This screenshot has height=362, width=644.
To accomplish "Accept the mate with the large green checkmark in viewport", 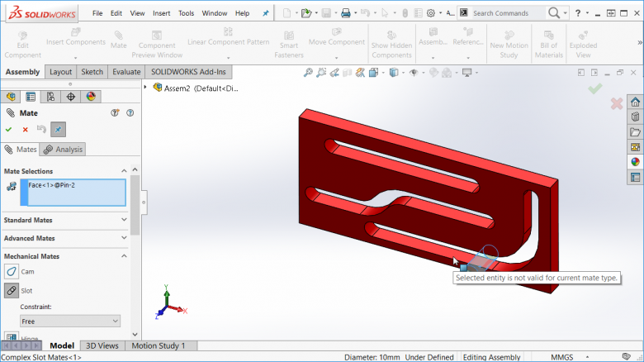I will pyautogui.click(x=594, y=88).
